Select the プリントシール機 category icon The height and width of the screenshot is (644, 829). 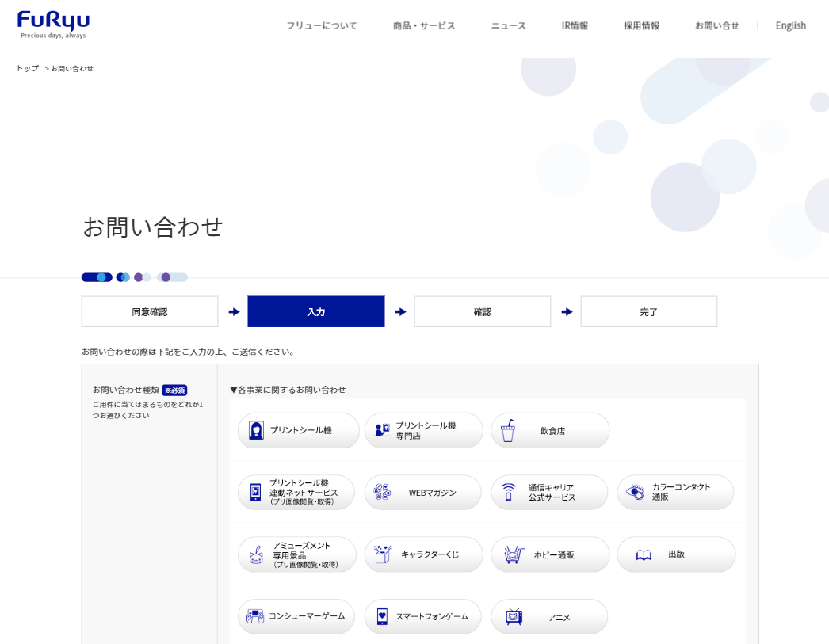[x=256, y=430]
